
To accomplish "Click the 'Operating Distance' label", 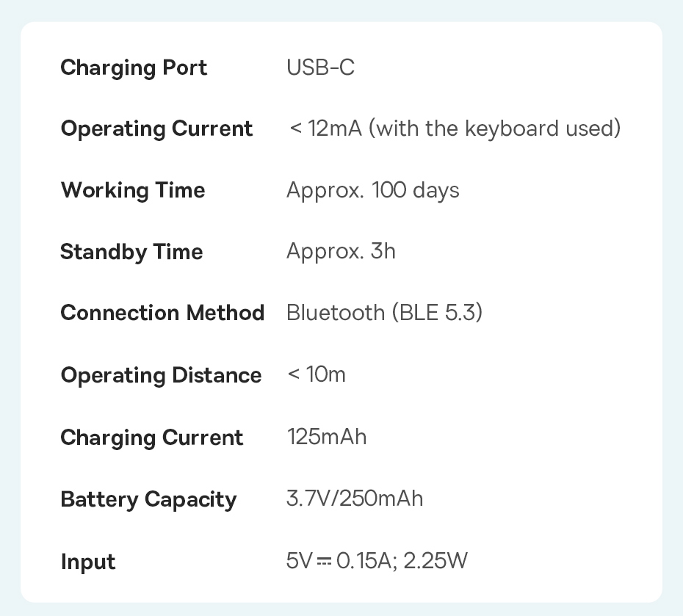I will [161, 375].
